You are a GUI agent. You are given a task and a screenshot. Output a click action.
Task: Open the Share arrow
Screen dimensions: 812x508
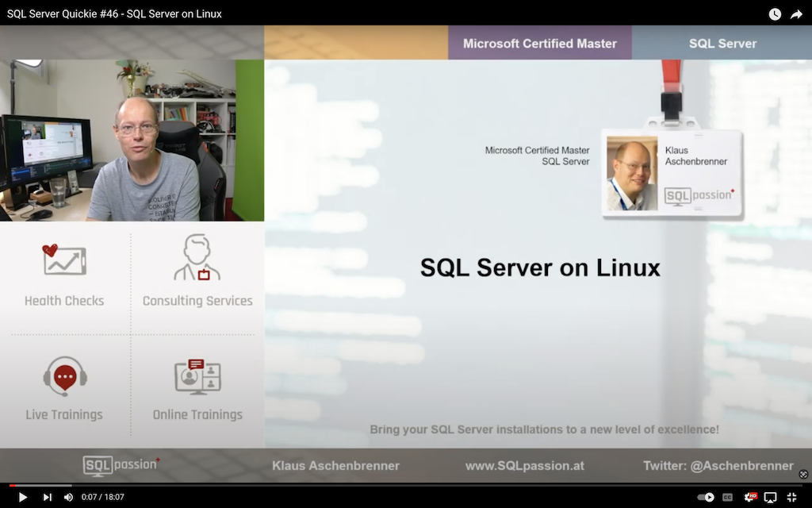pos(796,14)
